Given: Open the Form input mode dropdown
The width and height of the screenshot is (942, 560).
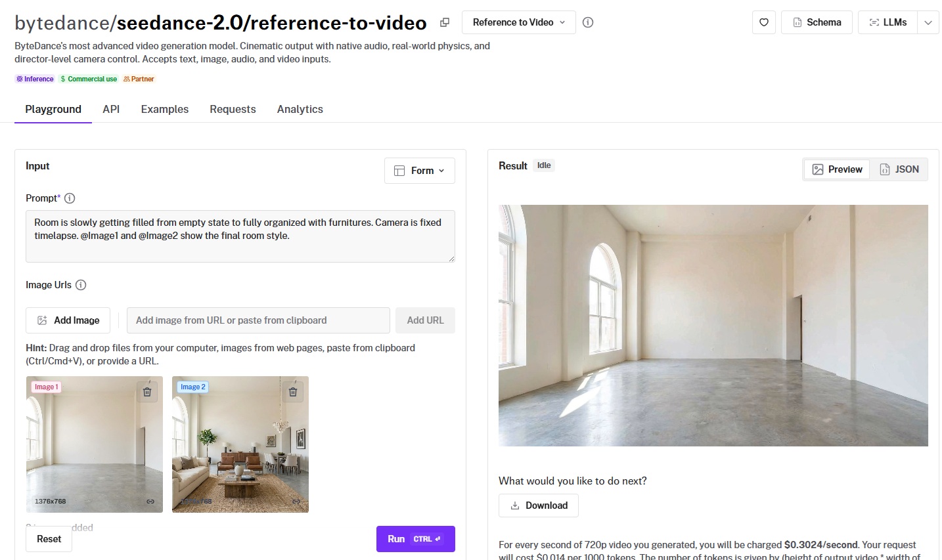Looking at the screenshot, I should (419, 171).
